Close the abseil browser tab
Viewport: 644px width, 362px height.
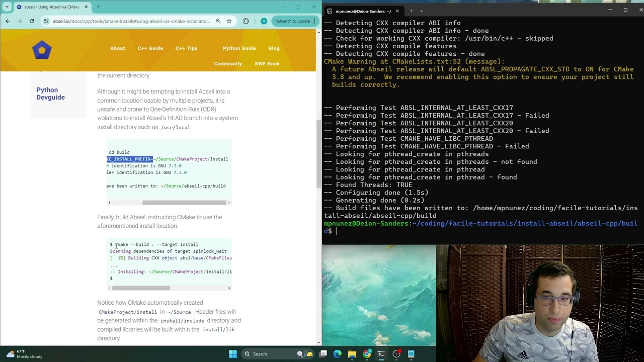pyautogui.click(x=86, y=7)
